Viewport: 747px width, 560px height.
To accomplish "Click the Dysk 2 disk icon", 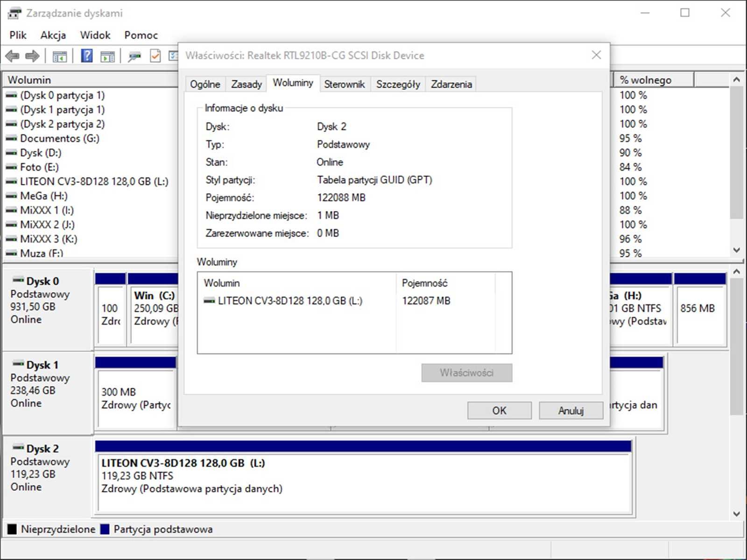I will click(18, 447).
